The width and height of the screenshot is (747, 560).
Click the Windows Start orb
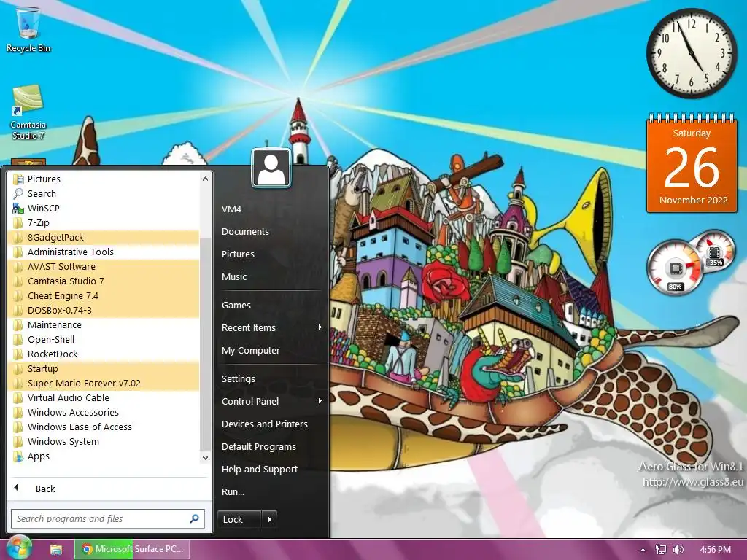(19, 548)
